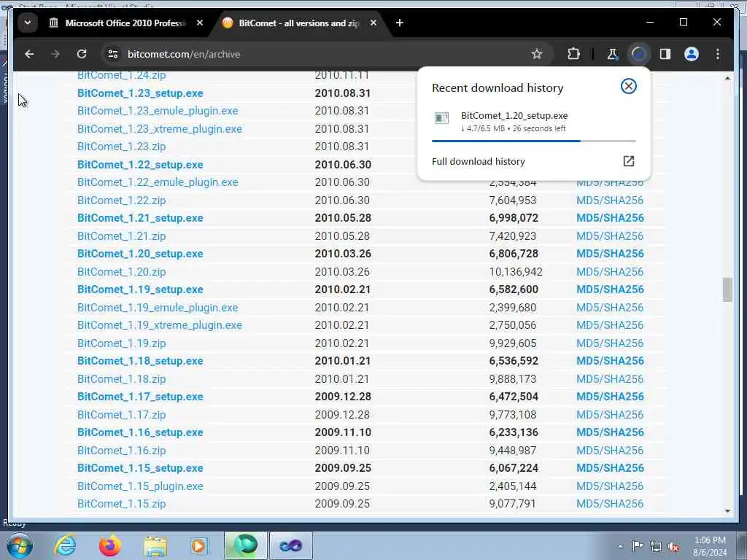Viewport: 747px width, 560px height.
Task: Launch Firefox from taskbar
Action: pos(109,545)
